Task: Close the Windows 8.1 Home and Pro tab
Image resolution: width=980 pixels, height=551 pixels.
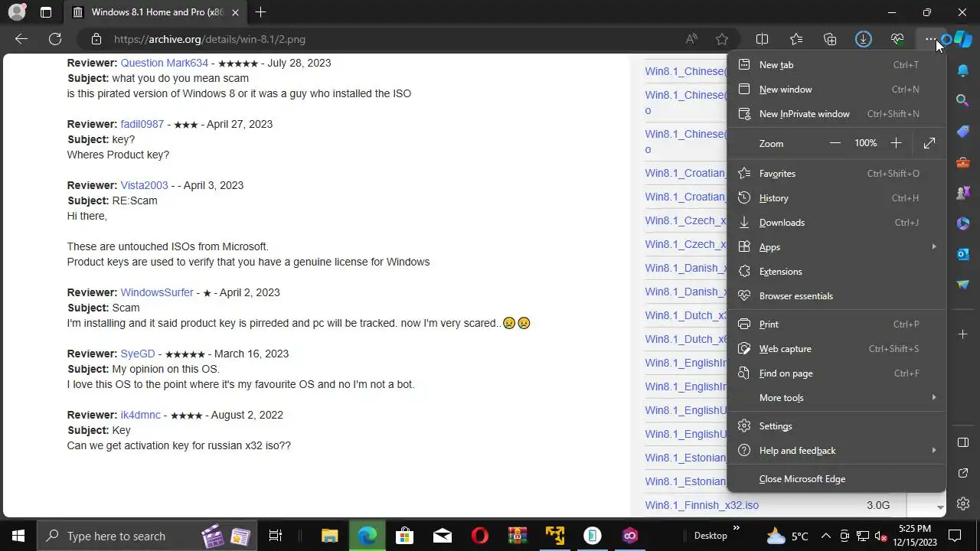Action: pyautogui.click(x=235, y=12)
